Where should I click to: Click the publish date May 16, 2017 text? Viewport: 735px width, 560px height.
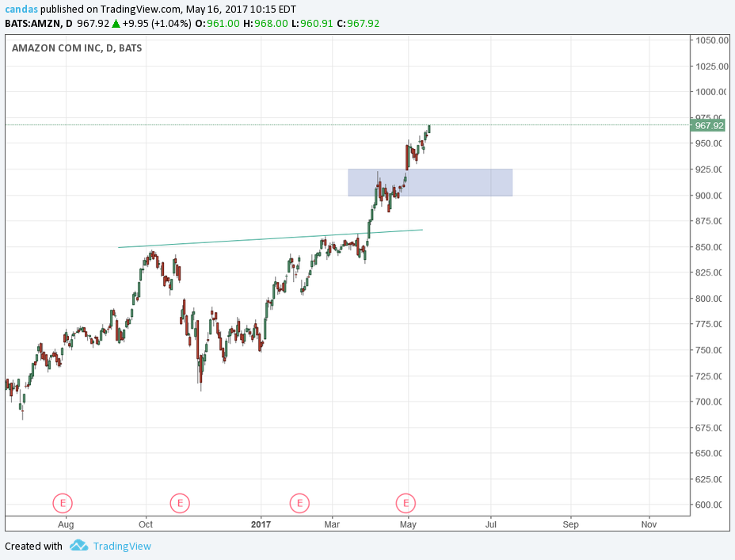coord(215,9)
